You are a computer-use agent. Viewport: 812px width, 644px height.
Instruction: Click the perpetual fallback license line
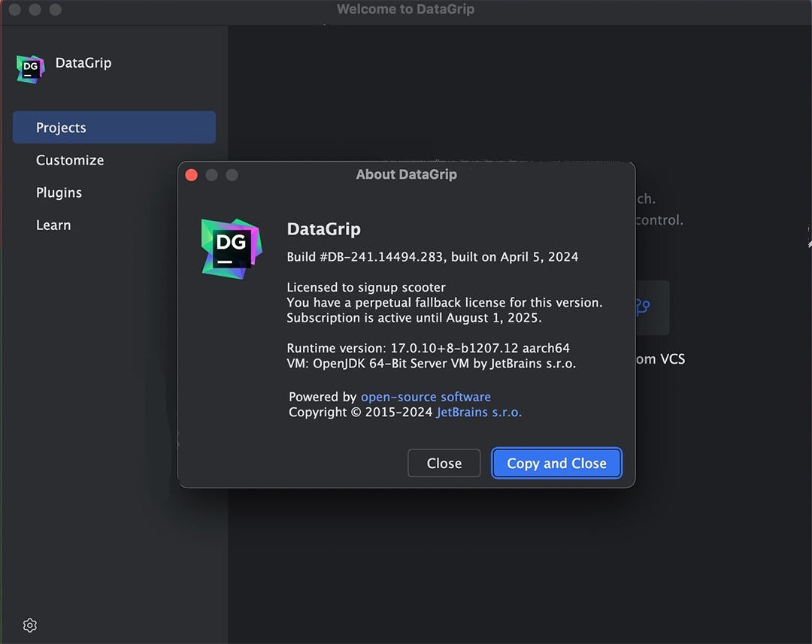point(445,302)
